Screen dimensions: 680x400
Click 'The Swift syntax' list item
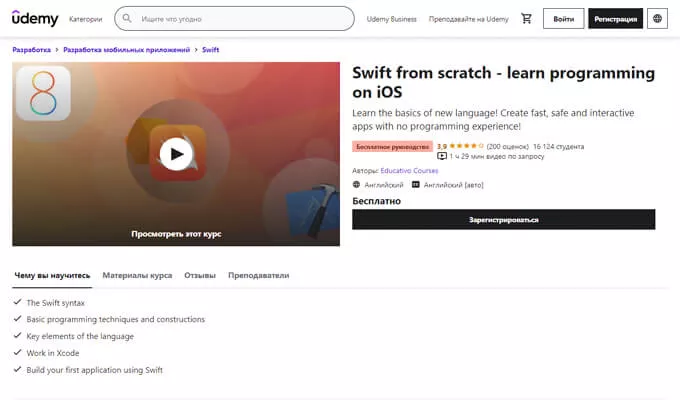[x=56, y=303]
